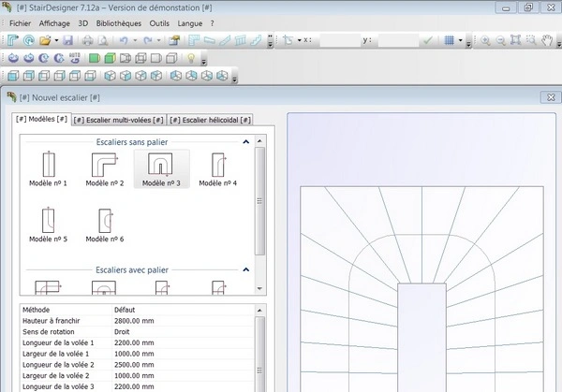Select the zoom in magnifier tool
Screen dimensions: 562x392
tap(485, 41)
